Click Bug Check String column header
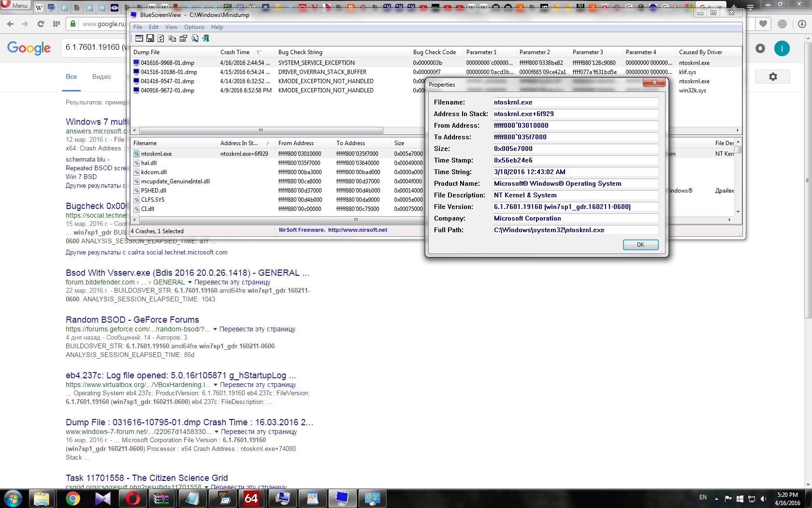The height and width of the screenshot is (508, 812). (x=343, y=52)
